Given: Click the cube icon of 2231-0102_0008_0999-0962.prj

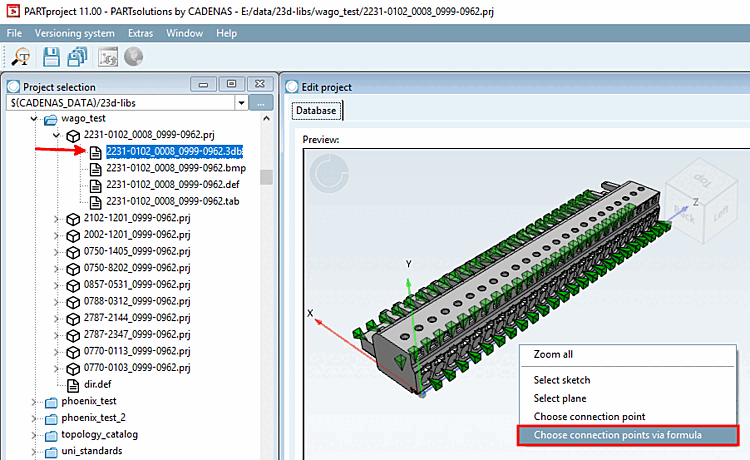Looking at the screenshot, I should coord(73,136).
